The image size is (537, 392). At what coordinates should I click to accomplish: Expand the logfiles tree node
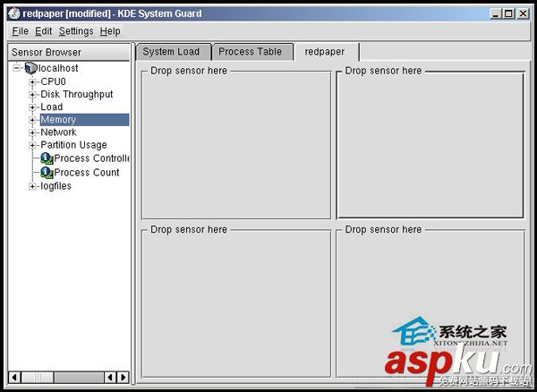(x=32, y=186)
